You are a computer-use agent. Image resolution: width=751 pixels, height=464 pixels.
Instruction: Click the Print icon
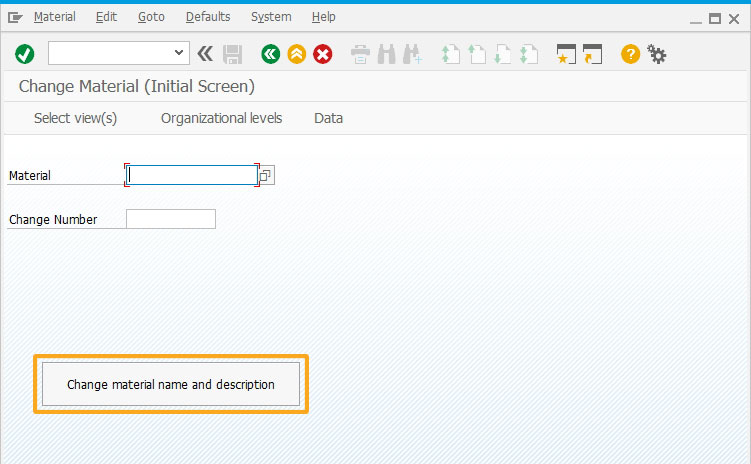point(360,54)
